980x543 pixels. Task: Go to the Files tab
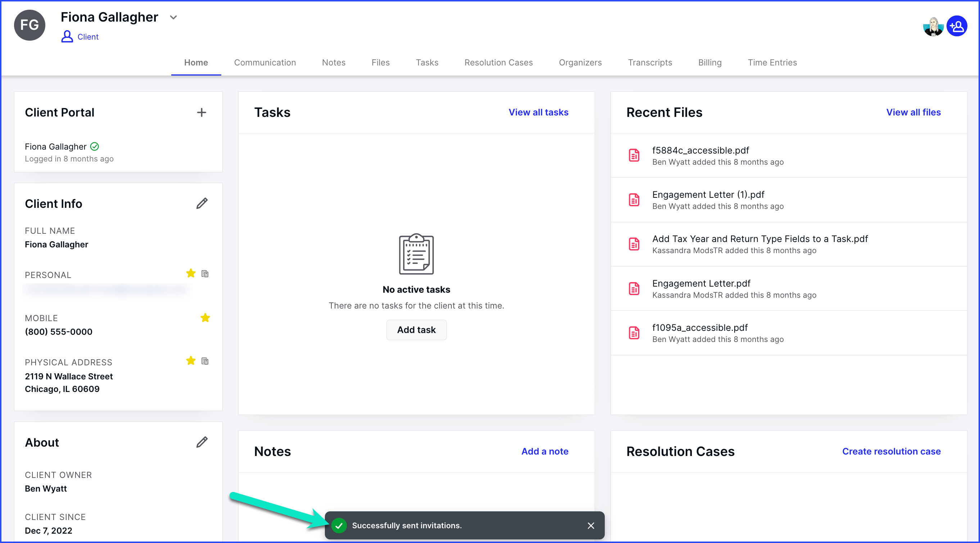click(x=380, y=63)
